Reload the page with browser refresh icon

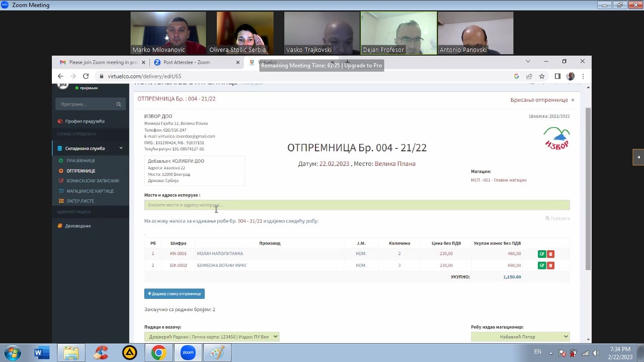click(x=86, y=76)
